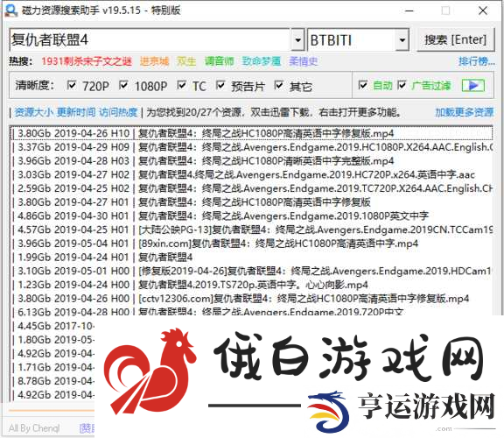Viewport: 504px width, 438px height.
Task: Toggle the 1080P checkbox
Action: click(x=123, y=85)
